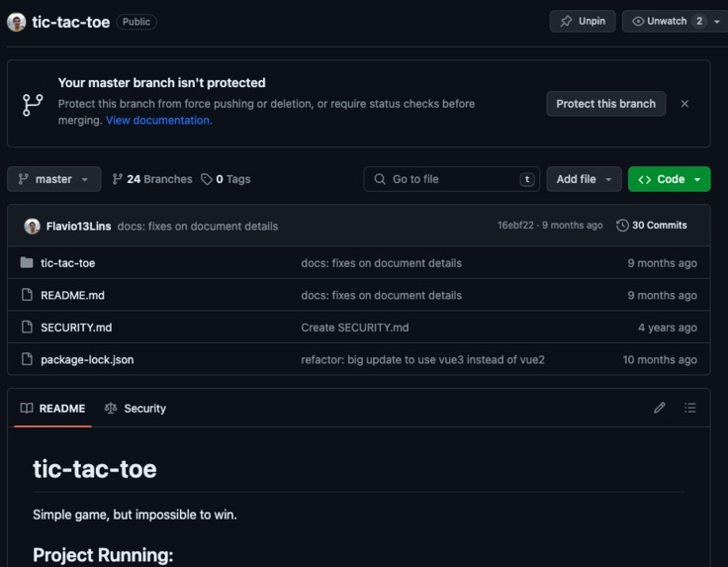Expand the master branch selector

(53, 179)
